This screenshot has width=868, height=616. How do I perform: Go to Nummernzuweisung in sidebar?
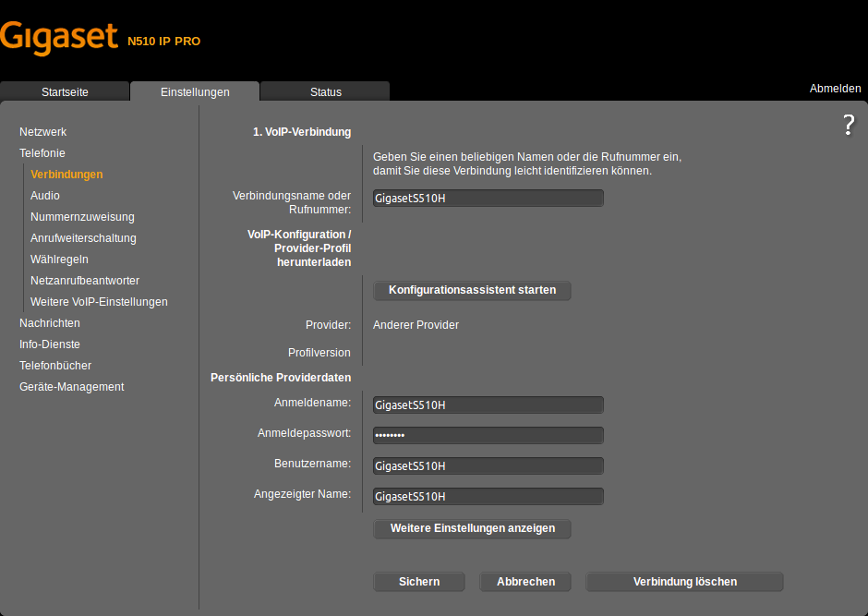[x=82, y=217]
